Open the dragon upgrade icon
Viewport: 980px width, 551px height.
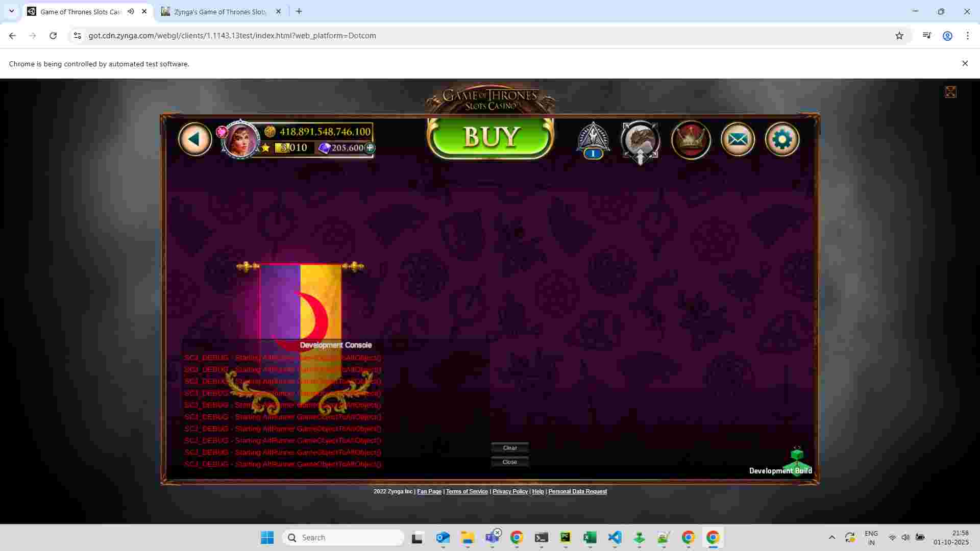click(x=640, y=141)
